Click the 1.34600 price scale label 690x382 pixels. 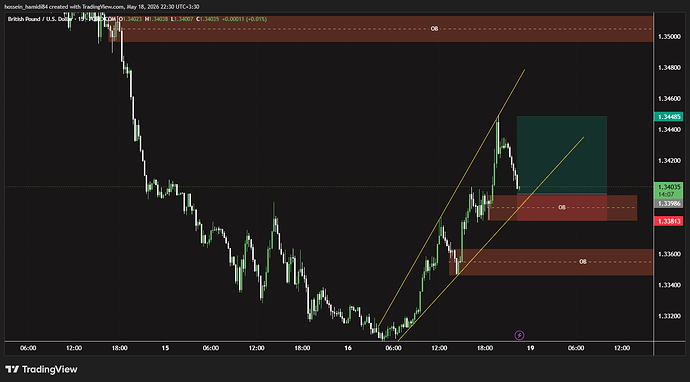coord(669,99)
